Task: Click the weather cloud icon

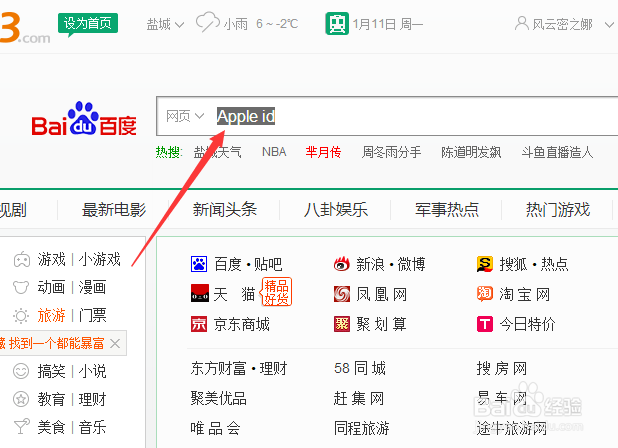Action: click(x=208, y=22)
